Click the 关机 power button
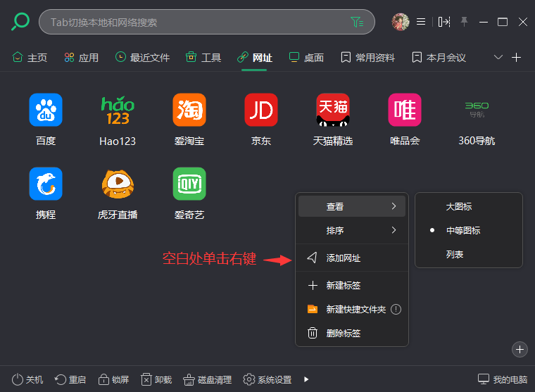Viewport: 535px width, 392px height. pyautogui.click(x=27, y=379)
